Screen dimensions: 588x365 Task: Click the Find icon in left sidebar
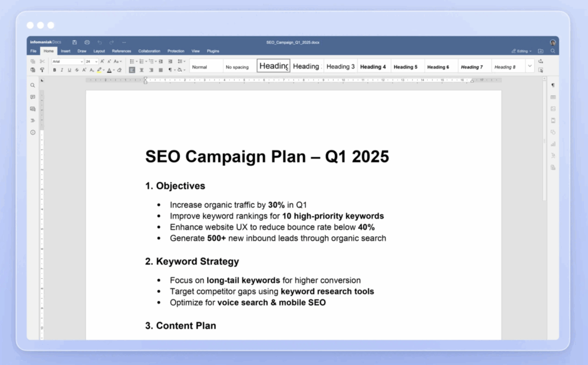point(33,85)
